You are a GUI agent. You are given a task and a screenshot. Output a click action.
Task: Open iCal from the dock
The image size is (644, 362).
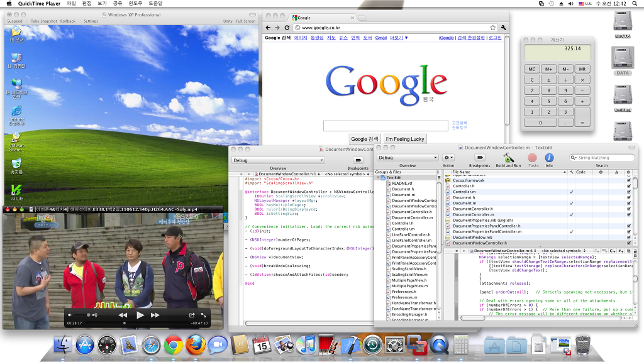[262, 345]
